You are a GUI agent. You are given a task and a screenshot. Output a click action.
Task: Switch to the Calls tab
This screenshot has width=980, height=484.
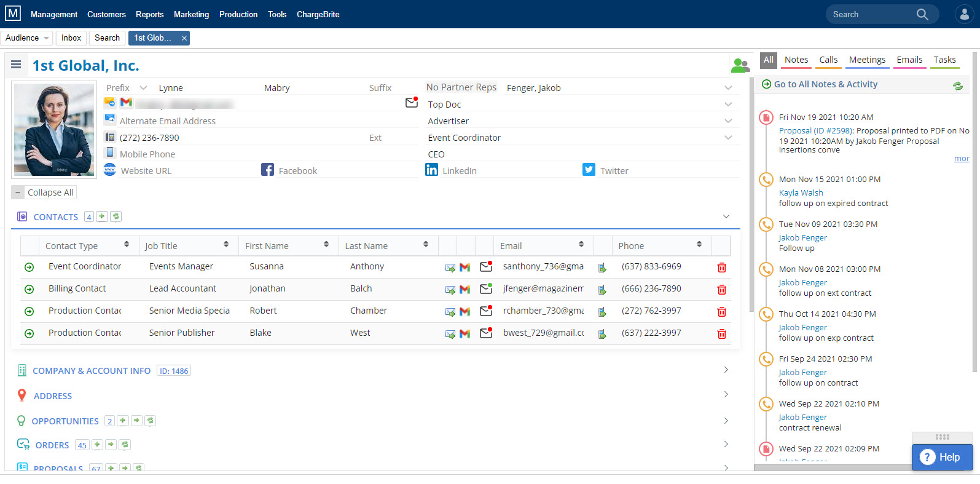coord(828,60)
